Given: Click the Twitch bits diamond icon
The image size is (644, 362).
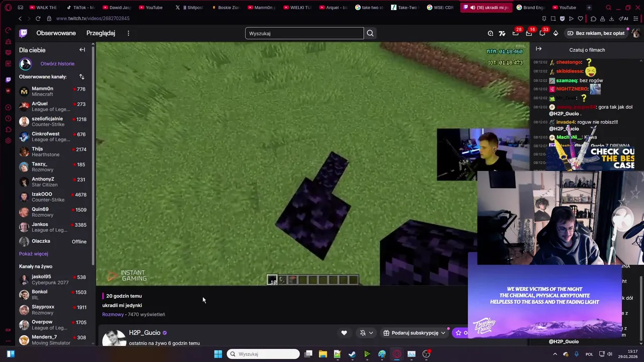Looking at the screenshot, I should click(x=555, y=33).
